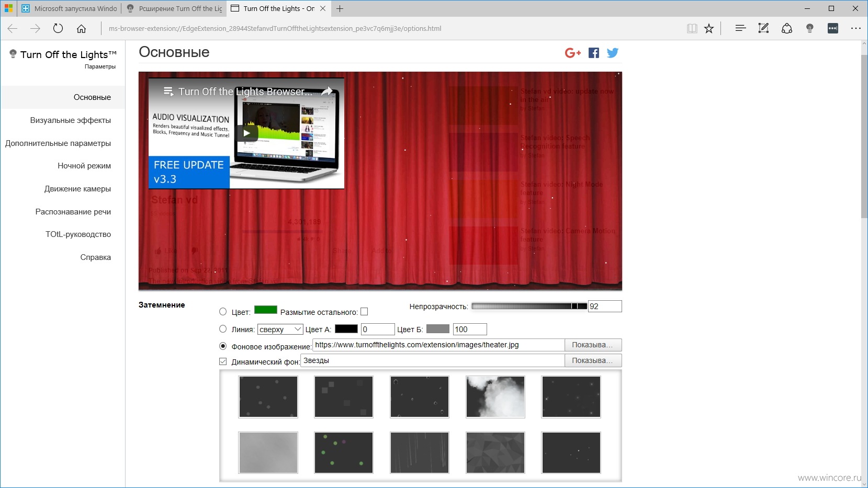Choose the polygon triangles background thumbnail

[495, 452]
